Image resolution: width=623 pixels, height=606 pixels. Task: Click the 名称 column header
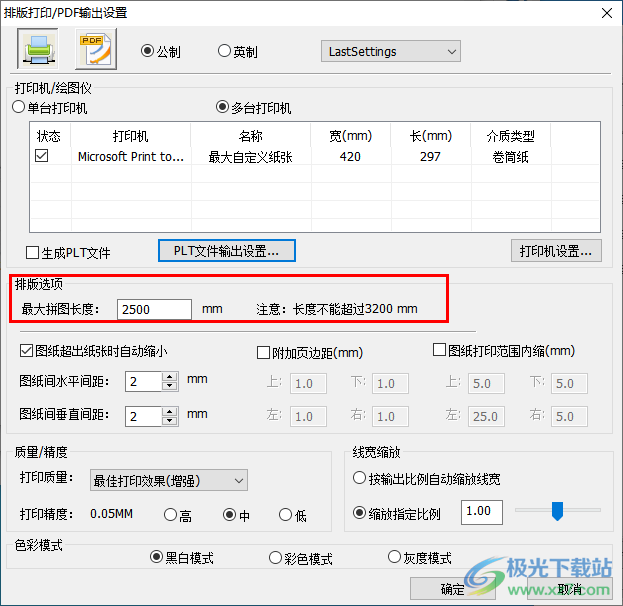(x=250, y=136)
